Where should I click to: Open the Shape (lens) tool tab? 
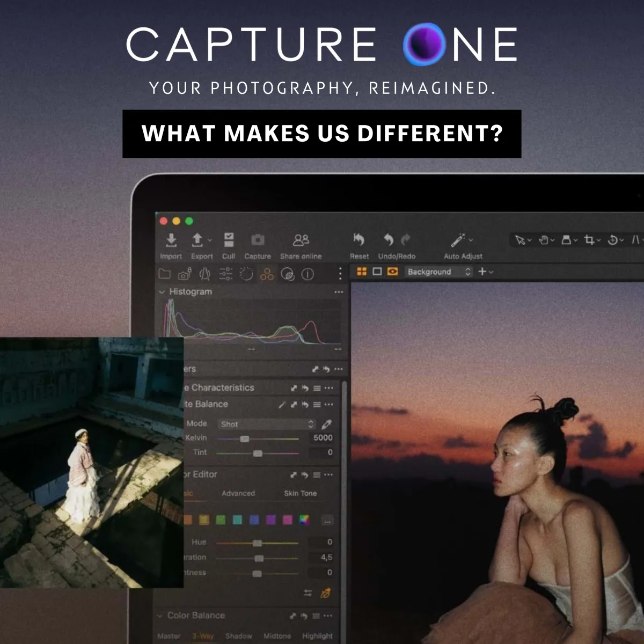pyautogui.click(x=205, y=274)
